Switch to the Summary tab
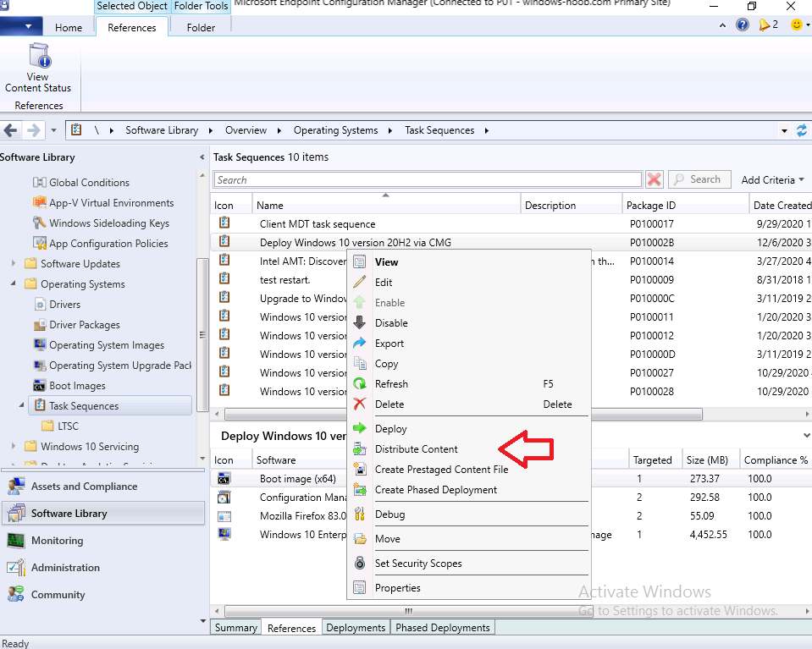This screenshot has width=812, height=649. pos(236,627)
